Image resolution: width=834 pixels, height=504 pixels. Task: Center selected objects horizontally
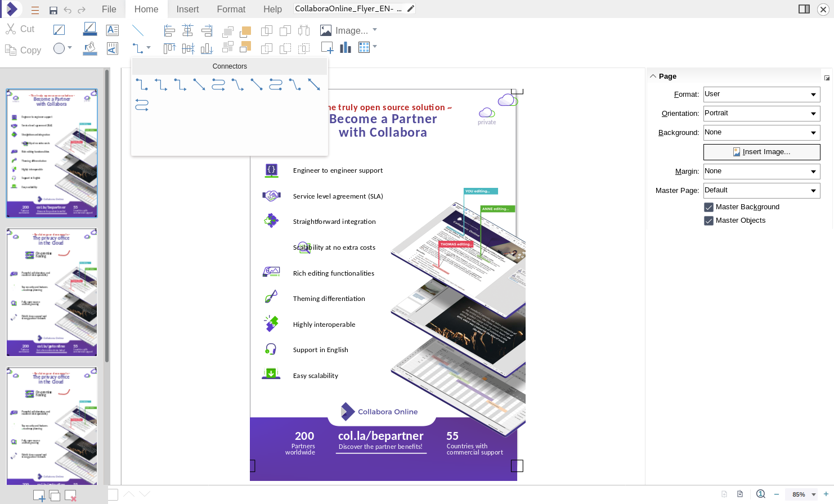tap(188, 30)
